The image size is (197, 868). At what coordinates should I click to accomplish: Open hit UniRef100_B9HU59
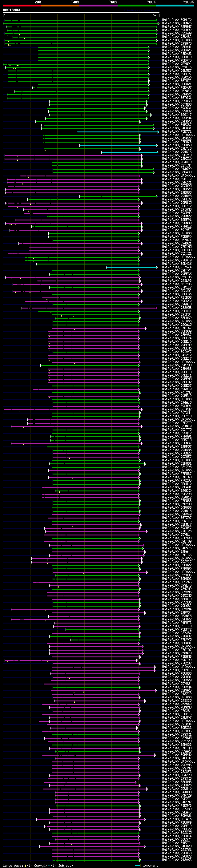click(177, 145)
